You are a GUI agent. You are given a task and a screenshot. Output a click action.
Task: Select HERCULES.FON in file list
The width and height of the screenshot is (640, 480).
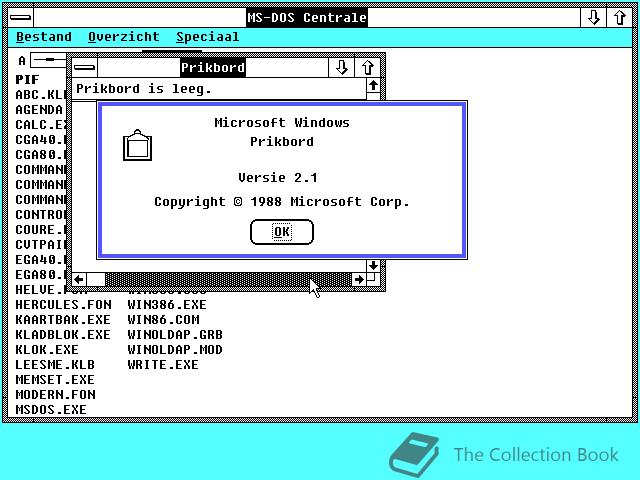(63, 304)
